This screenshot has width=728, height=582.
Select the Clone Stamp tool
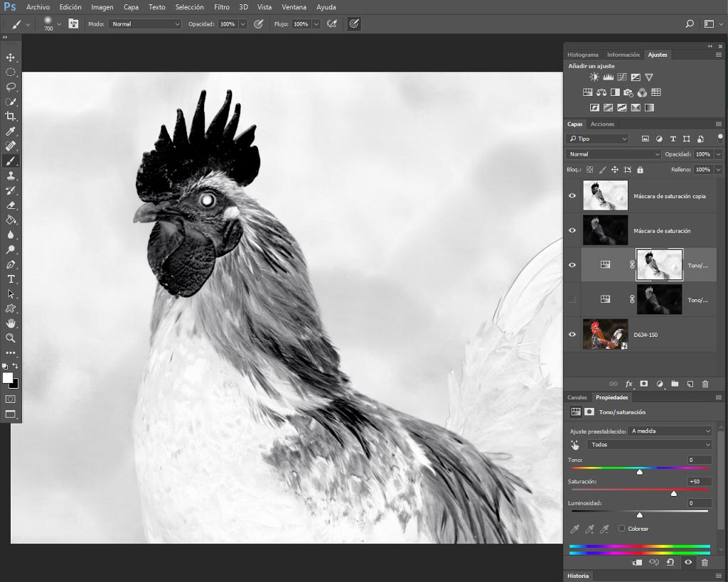pos(10,176)
